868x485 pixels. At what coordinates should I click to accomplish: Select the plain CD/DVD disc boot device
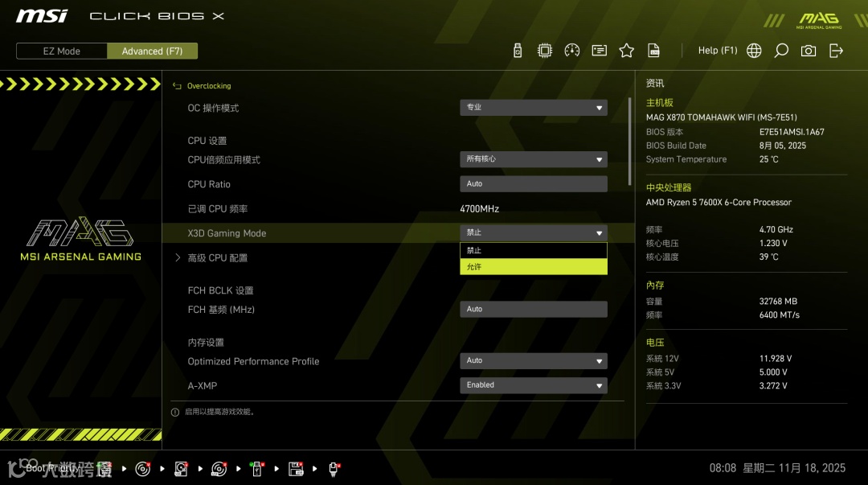click(143, 468)
